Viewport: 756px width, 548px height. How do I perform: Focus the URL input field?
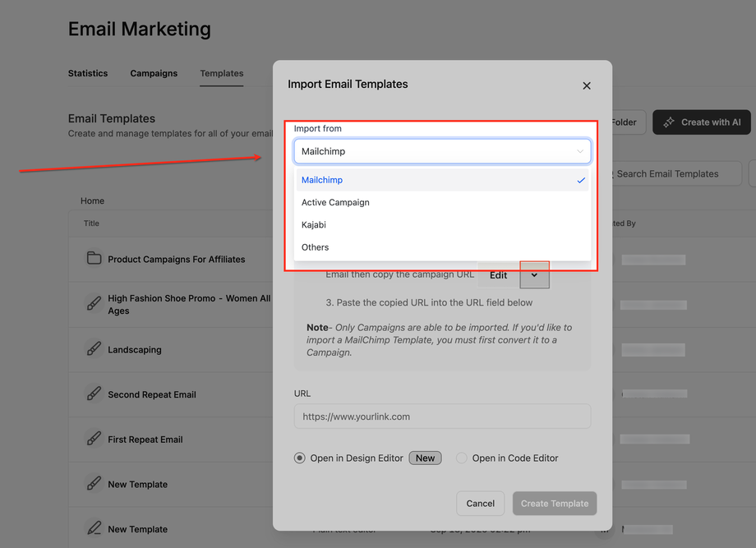442,417
